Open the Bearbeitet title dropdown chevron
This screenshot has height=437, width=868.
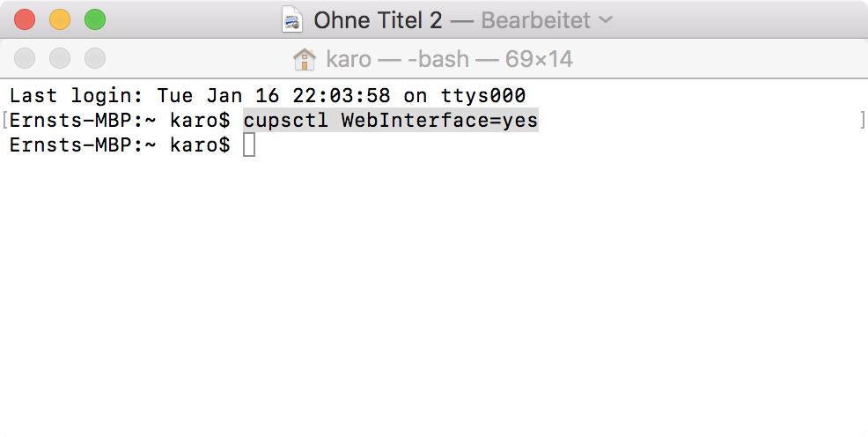point(606,20)
